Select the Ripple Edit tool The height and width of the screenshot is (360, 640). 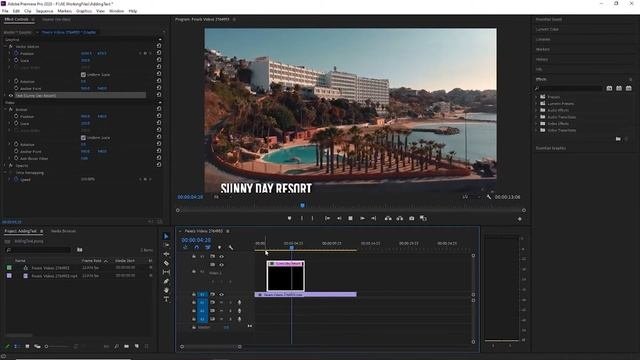[166, 254]
